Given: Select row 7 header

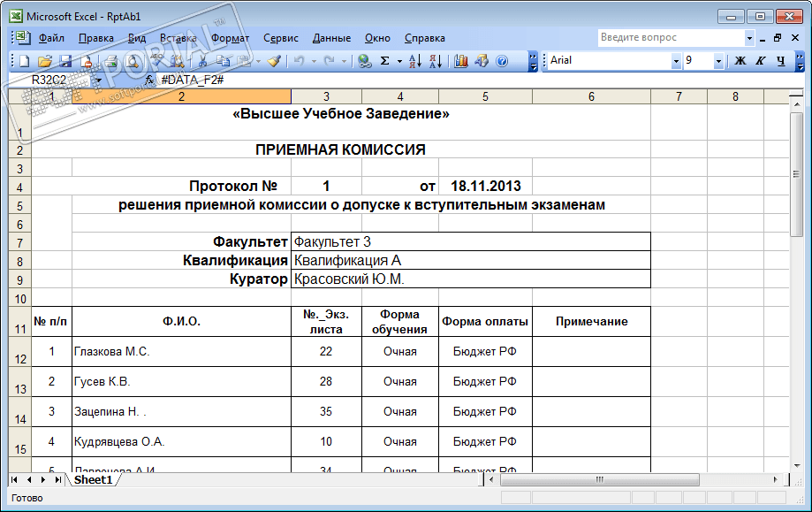Looking at the screenshot, I should pos(19,242).
